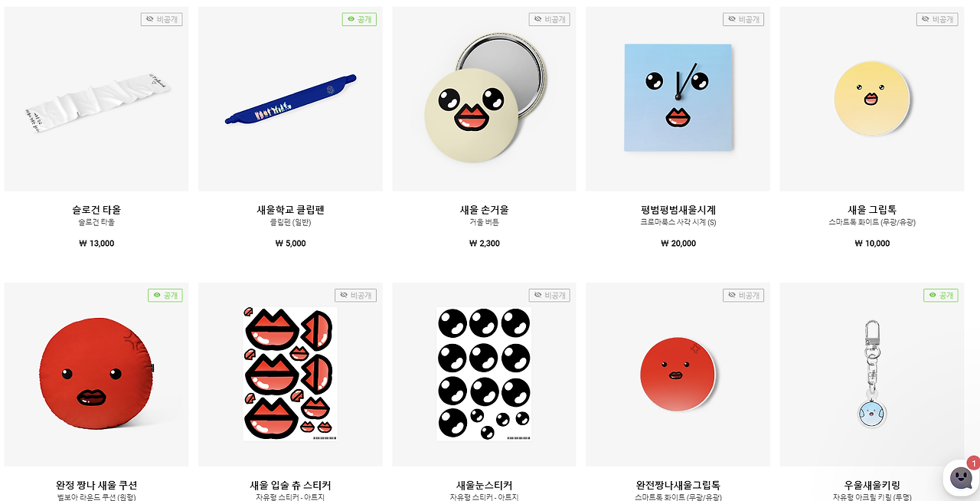
Task: Open the chat support bubble icon
Action: click(961, 478)
